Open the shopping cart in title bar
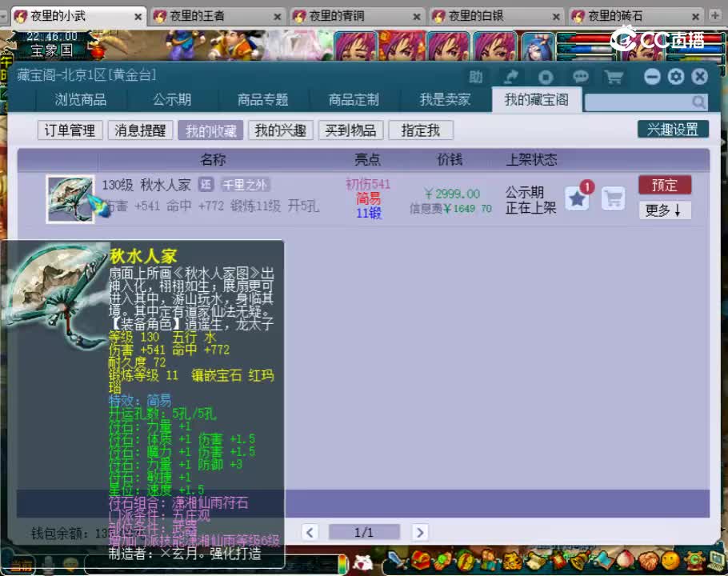The image size is (728, 576). 614,77
